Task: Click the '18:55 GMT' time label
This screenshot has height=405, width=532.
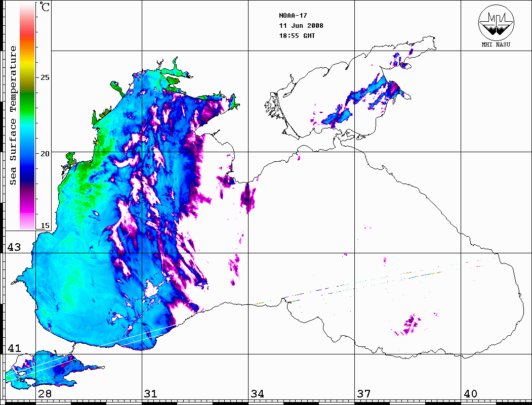Action: [297, 36]
